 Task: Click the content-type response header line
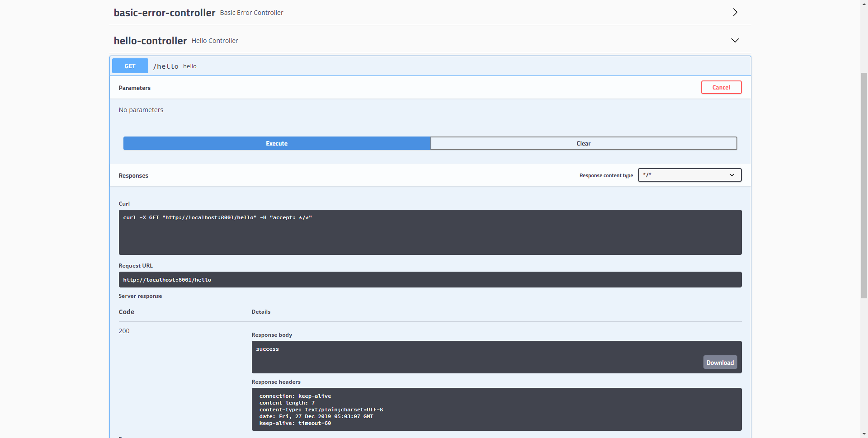point(321,410)
